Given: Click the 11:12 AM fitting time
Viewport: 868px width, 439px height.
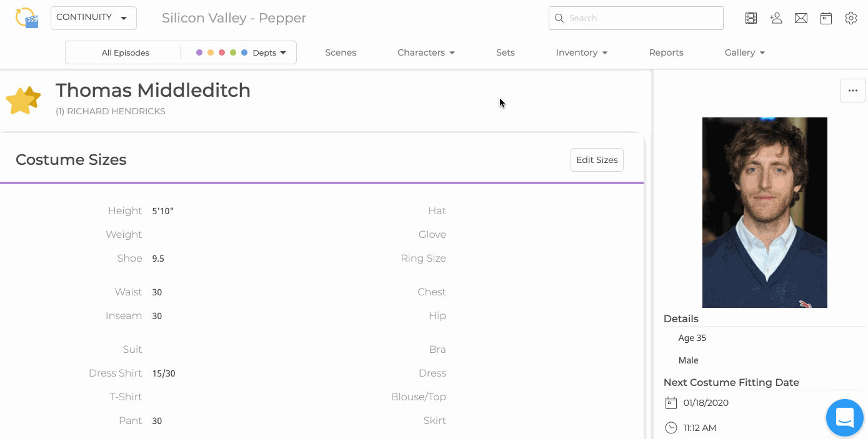Looking at the screenshot, I should point(700,428).
